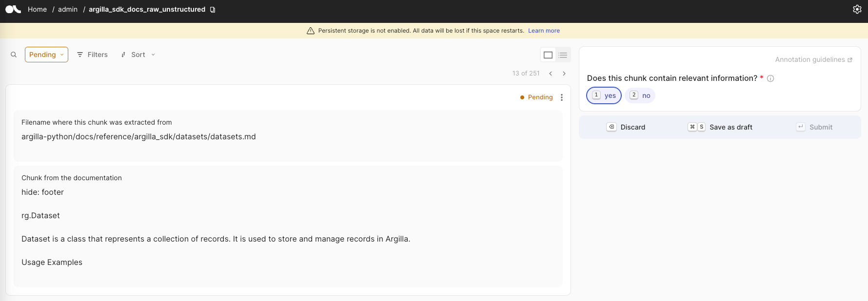Open the Pending status dropdown

tap(46, 55)
